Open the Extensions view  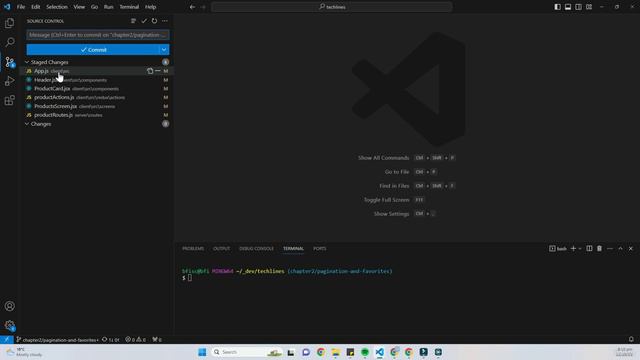point(9,100)
